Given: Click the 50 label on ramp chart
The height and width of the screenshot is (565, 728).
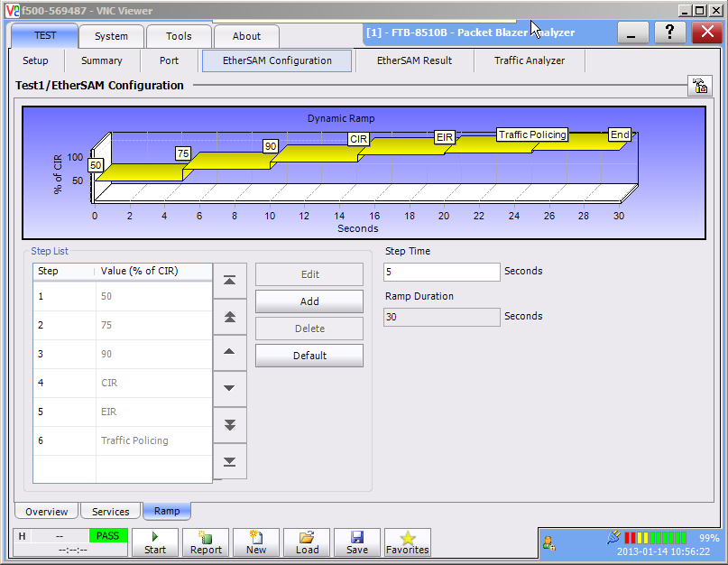Looking at the screenshot, I should click(96, 165).
